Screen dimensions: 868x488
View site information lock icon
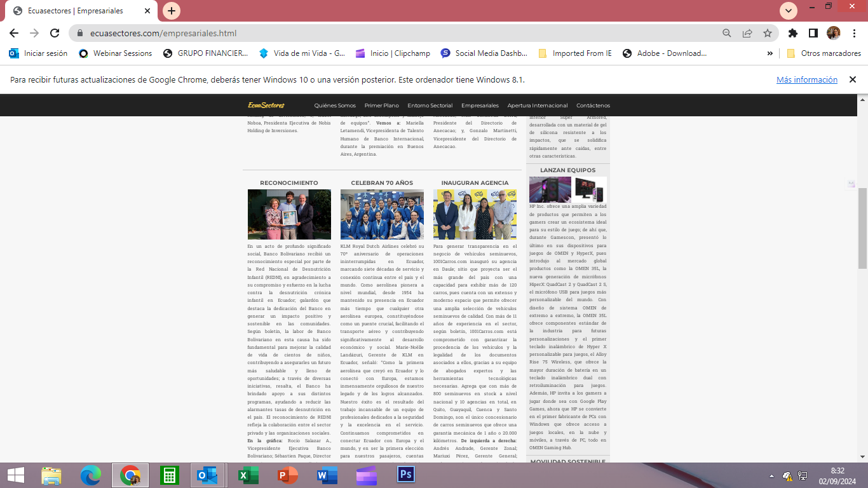(x=80, y=33)
